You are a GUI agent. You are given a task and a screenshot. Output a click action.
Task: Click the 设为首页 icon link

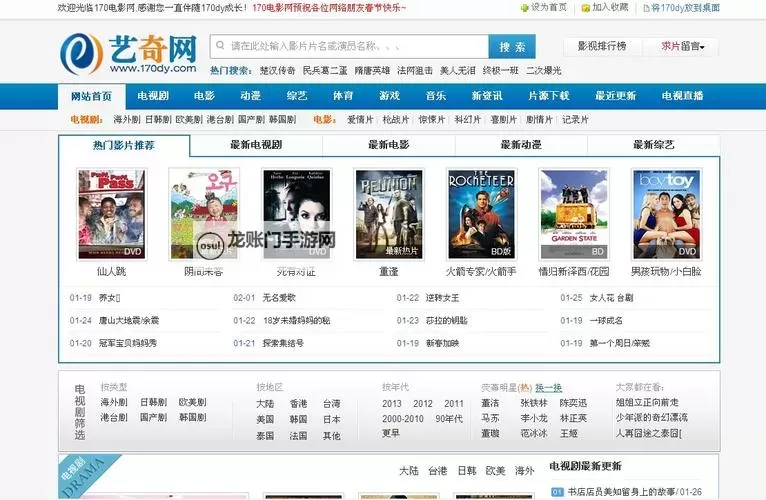544,7
